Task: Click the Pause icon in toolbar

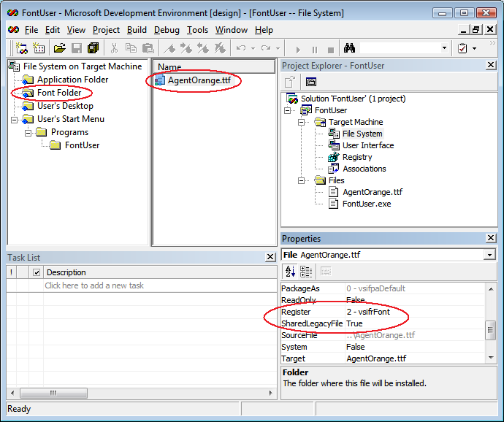Action: coord(315,50)
